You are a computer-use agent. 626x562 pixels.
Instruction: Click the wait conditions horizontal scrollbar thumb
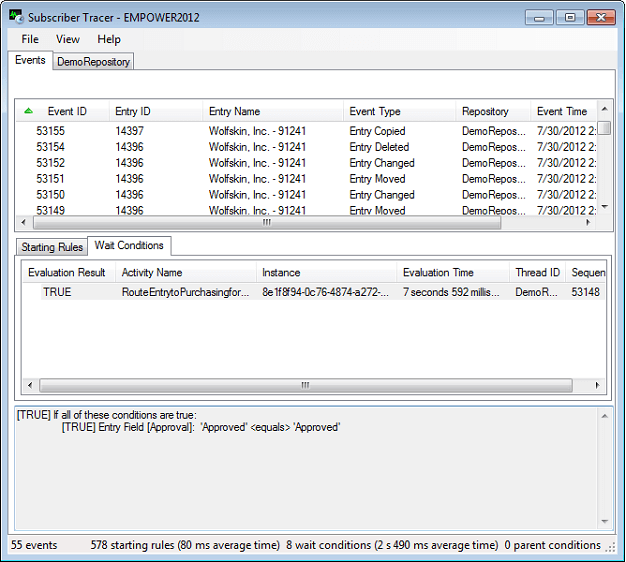click(305, 385)
